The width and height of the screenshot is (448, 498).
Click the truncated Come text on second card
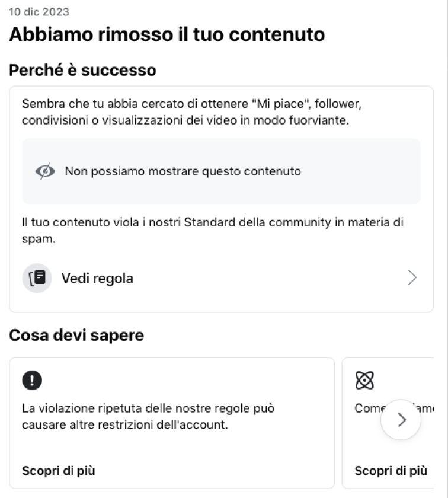click(x=370, y=408)
